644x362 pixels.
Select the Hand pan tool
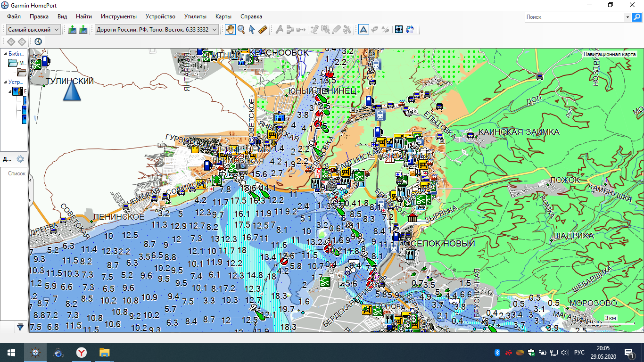point(230,29)
